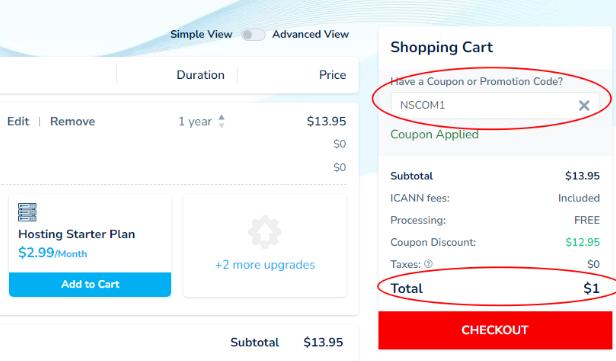Clear the NSCOM1 coupon code X icon
This screenshot has width=616, height=361.
click(x=584, y=105)
